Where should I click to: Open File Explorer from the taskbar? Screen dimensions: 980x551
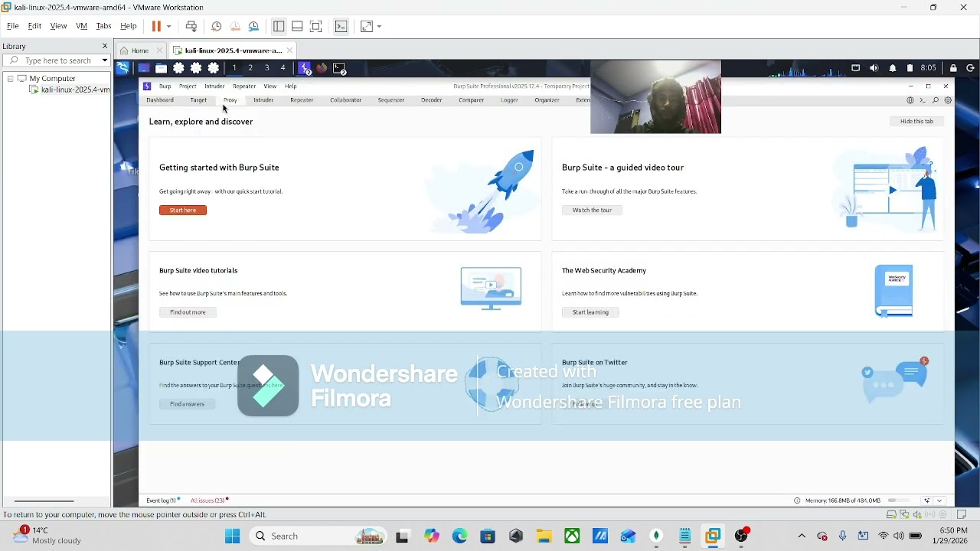(x=544, y=536)
